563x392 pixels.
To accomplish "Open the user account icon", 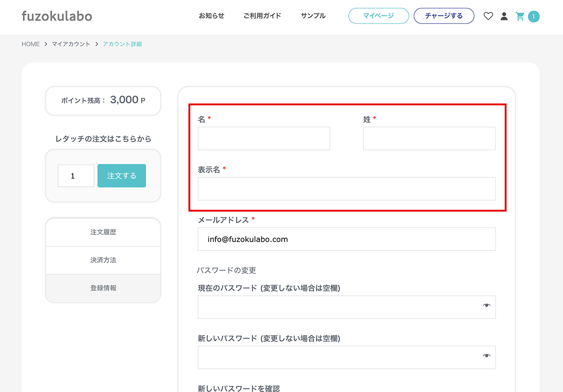I will point(504,16).
